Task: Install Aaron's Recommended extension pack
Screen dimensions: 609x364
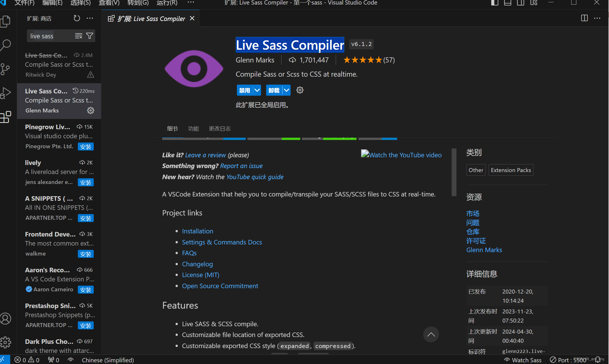Action: pos(86,290)
